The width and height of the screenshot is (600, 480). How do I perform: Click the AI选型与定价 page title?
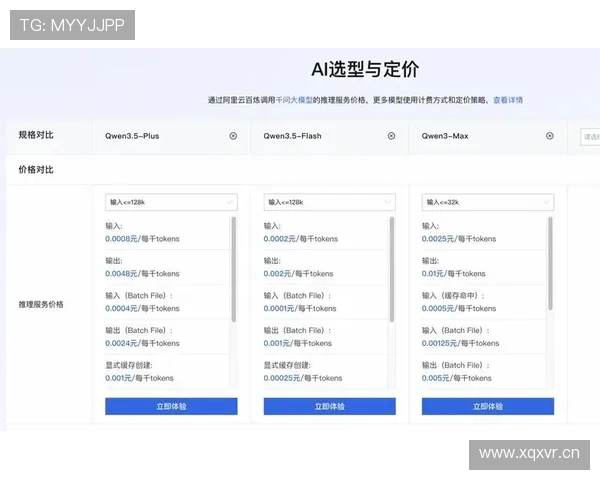pyautogui.click(x=365, y=70)
